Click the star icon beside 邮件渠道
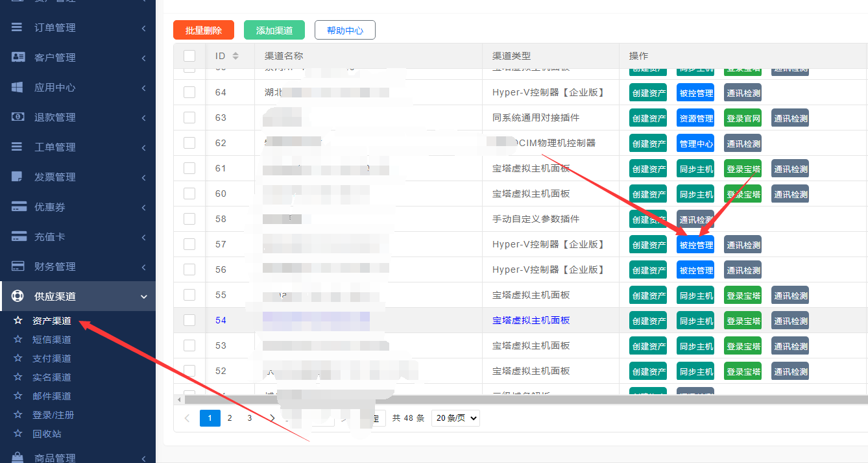 18,395
